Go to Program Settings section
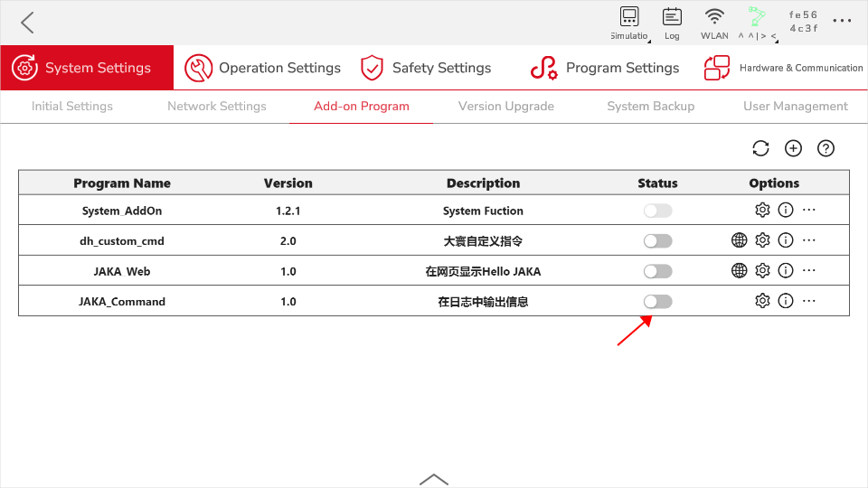 (605, 68)
